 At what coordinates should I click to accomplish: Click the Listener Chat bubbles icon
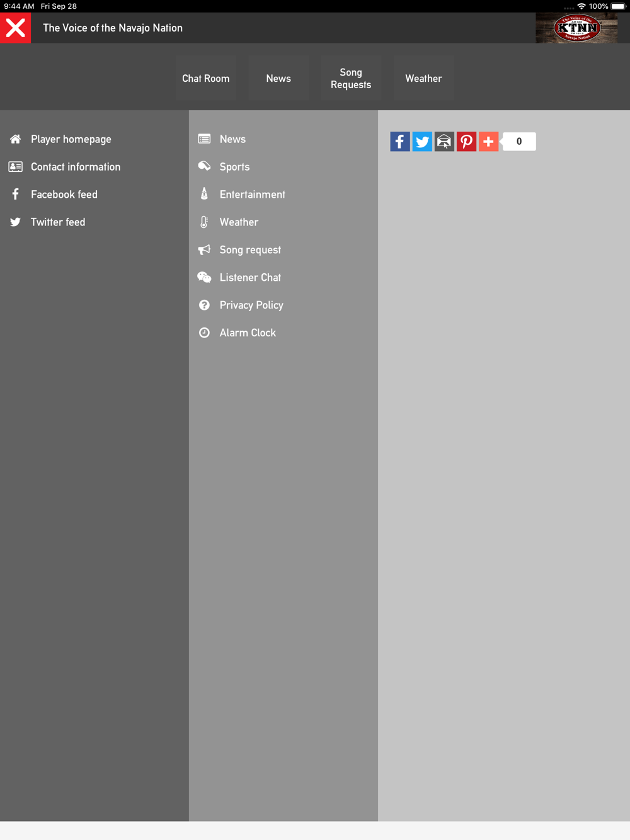point(204,277)
